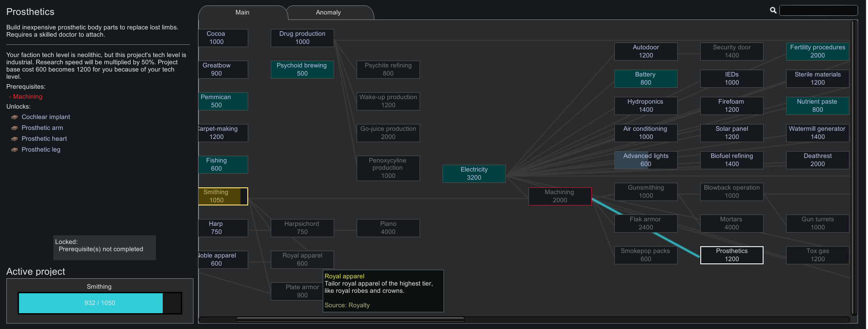Select the Battery research project
Viewport: 868px width, 329px height.
click(x=646, y=79)
